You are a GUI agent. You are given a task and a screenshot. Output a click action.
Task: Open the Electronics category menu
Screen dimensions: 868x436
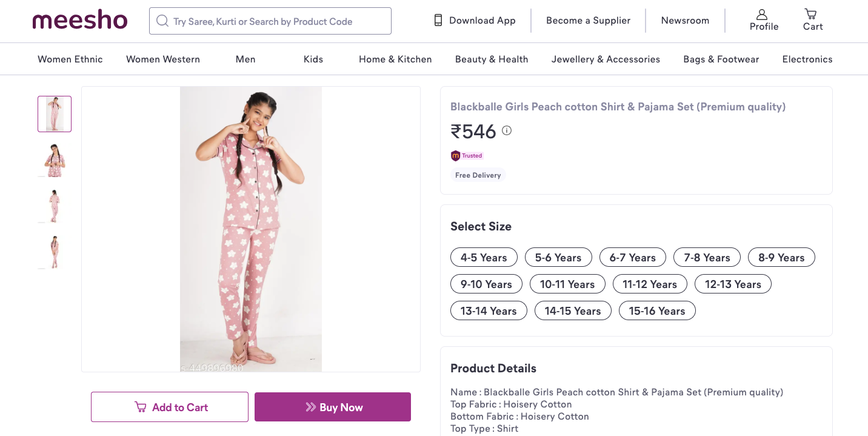tap(807, 59)
